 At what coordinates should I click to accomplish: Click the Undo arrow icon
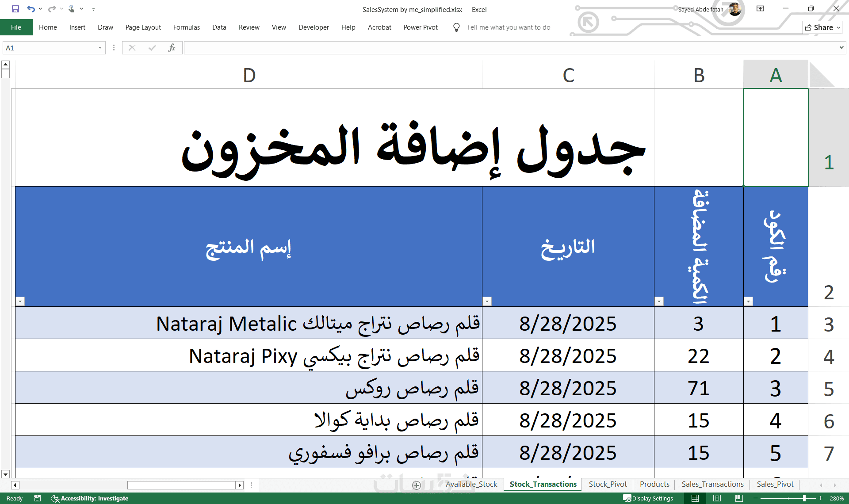coord(31,9)
